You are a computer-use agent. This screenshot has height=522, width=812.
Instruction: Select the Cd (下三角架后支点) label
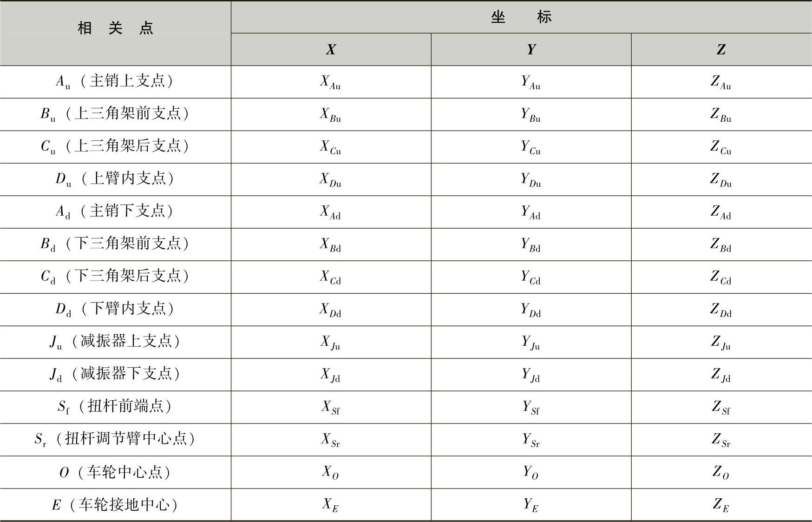[115, 277]
